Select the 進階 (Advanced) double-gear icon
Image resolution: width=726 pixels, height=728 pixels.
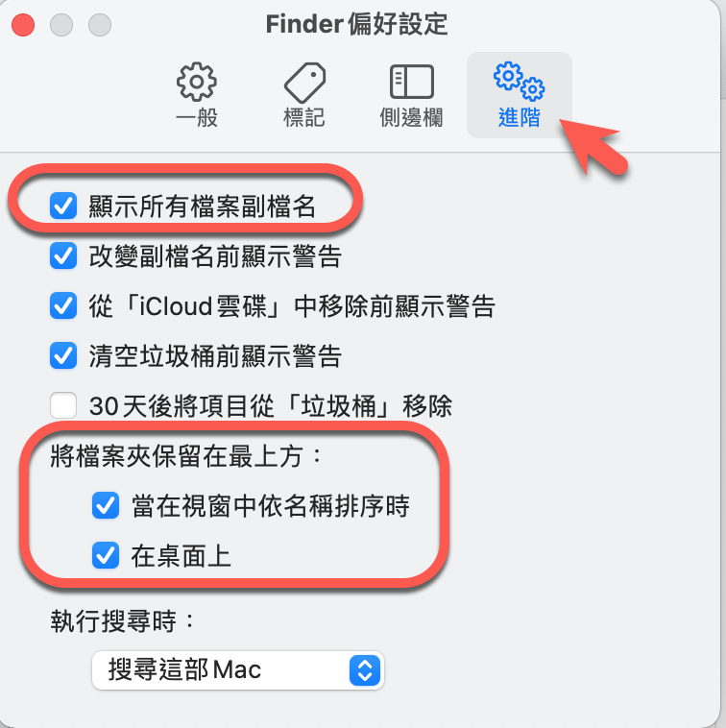click(x=519, y=82)
